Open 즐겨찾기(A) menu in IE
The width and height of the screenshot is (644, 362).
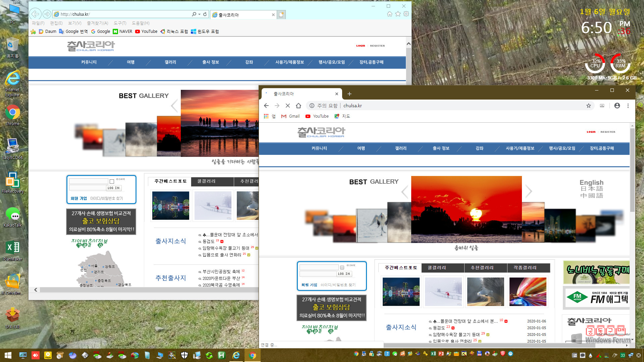coord(97,23)
